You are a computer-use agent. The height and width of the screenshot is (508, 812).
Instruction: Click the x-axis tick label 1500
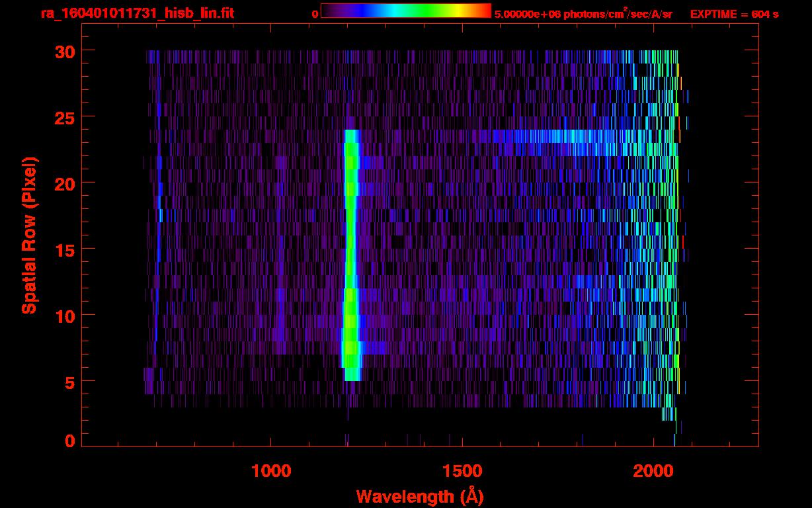click(x=462, y=471)
